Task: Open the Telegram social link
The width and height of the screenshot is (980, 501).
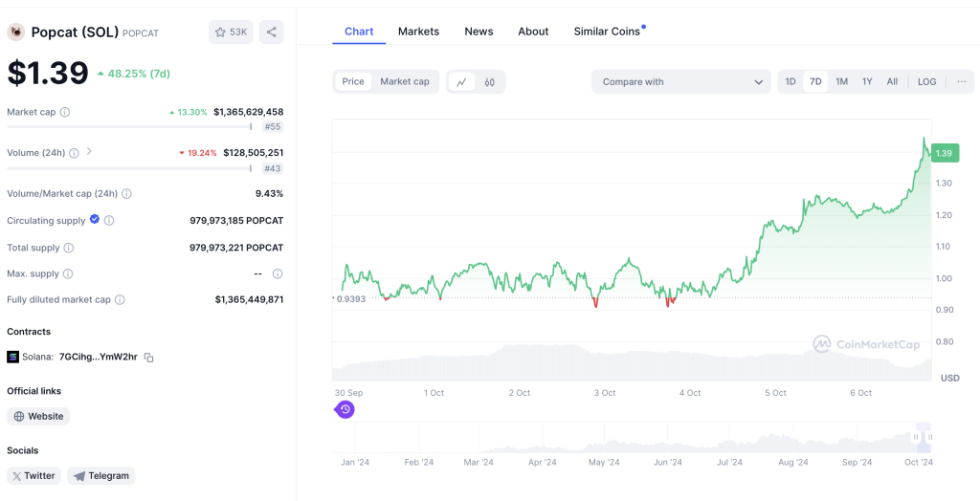Action: [101, 476]
